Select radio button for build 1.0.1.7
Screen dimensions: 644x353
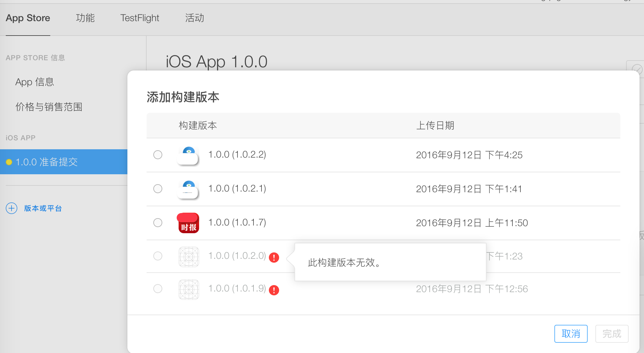tap(158, 223)
